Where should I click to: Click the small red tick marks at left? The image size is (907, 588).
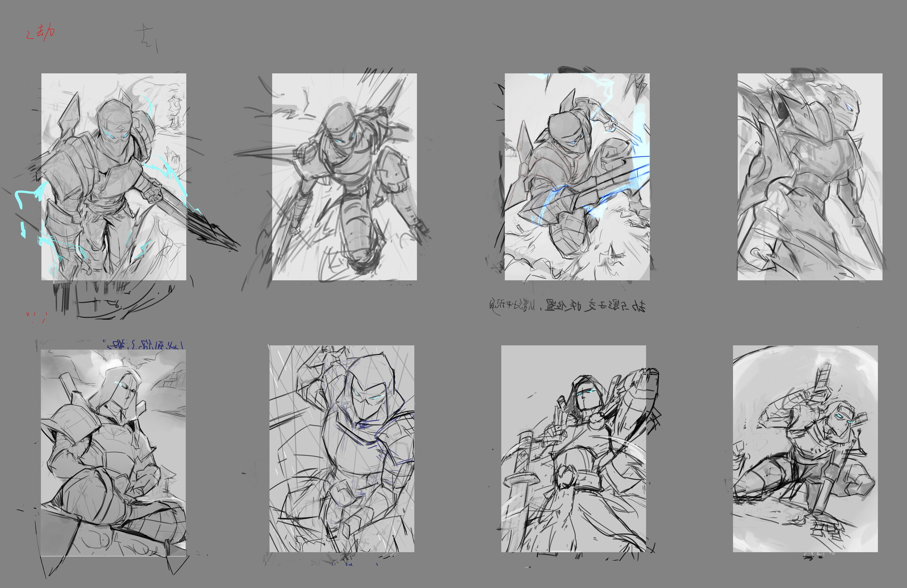pyautogui.click(x=35, y=316)
